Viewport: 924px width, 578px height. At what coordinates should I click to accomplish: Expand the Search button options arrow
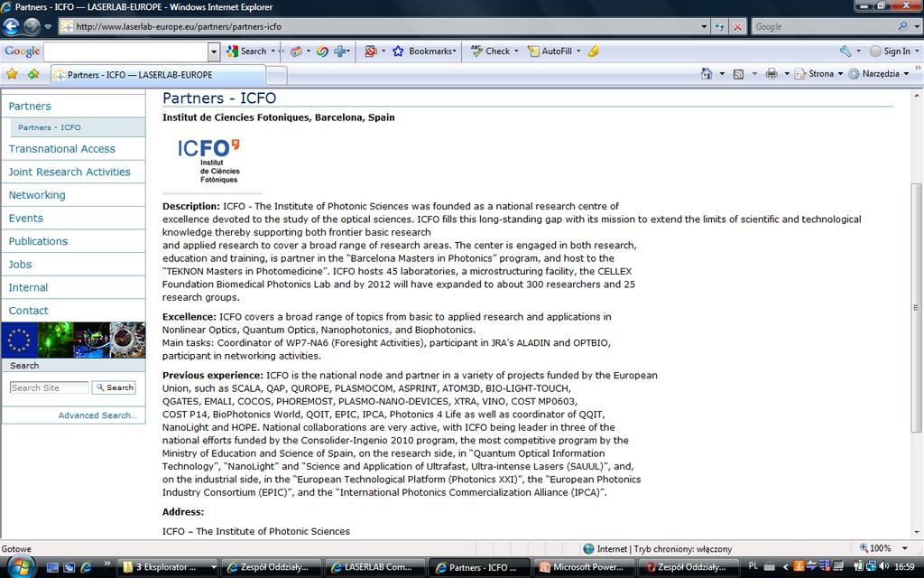(x=273, y=51)
